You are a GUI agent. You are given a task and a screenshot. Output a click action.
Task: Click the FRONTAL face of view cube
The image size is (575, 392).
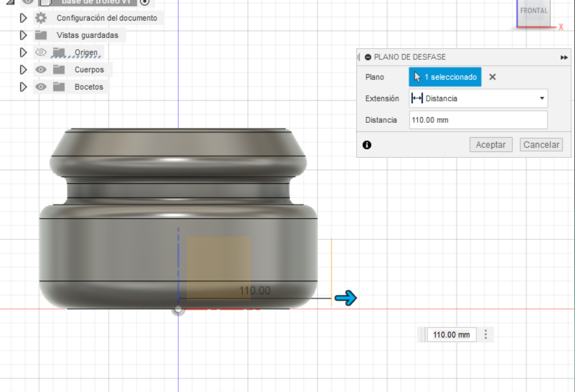point(534,11)
